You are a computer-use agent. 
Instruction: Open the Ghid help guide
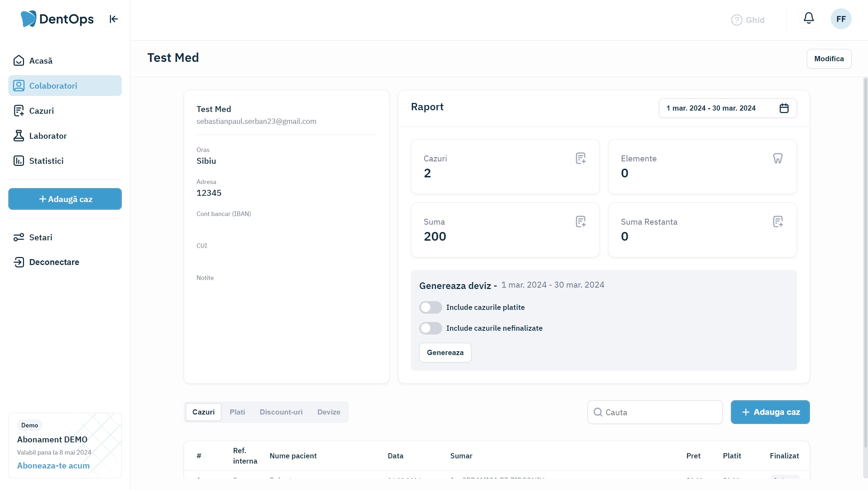click(748, 20)
